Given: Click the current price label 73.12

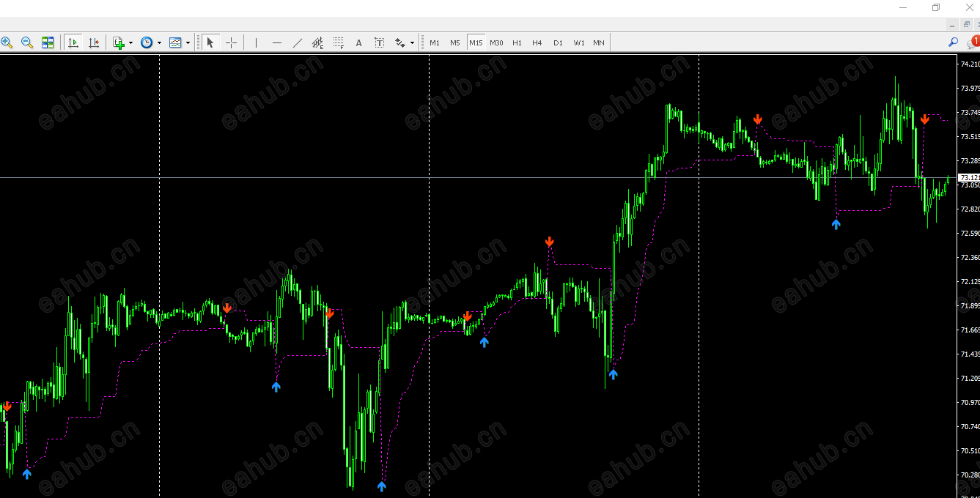Looking at the screenshot, I should click(x=969, y=178).
